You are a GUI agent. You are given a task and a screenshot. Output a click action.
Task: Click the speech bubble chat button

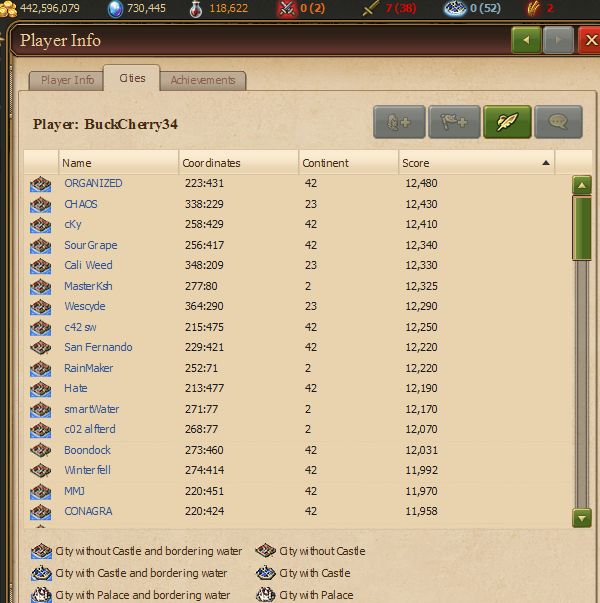[558, 122]
